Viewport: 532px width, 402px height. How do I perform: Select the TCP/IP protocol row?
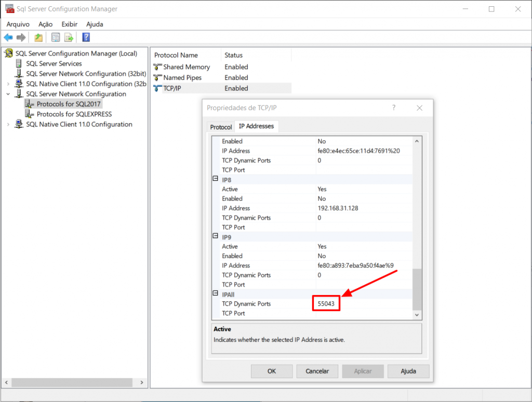click(x=222, y=88)
